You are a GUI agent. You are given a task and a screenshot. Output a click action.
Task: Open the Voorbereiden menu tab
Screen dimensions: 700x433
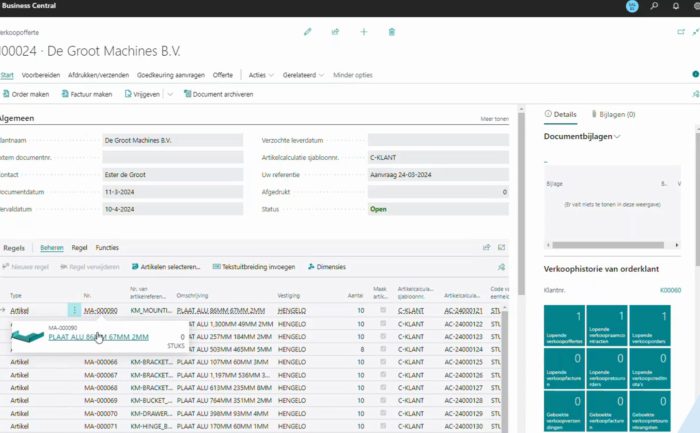(x=41, y=75)
